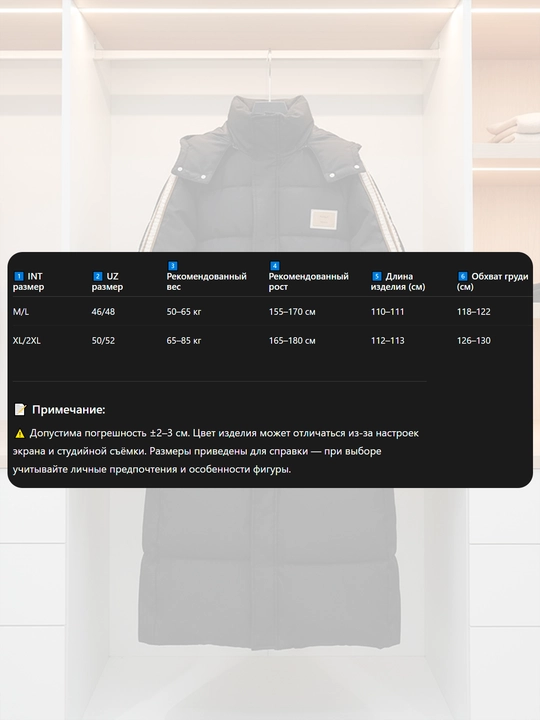Select the Рекомендованный рост column header
This screenshot has width=540, height=720.
point(309,276)
